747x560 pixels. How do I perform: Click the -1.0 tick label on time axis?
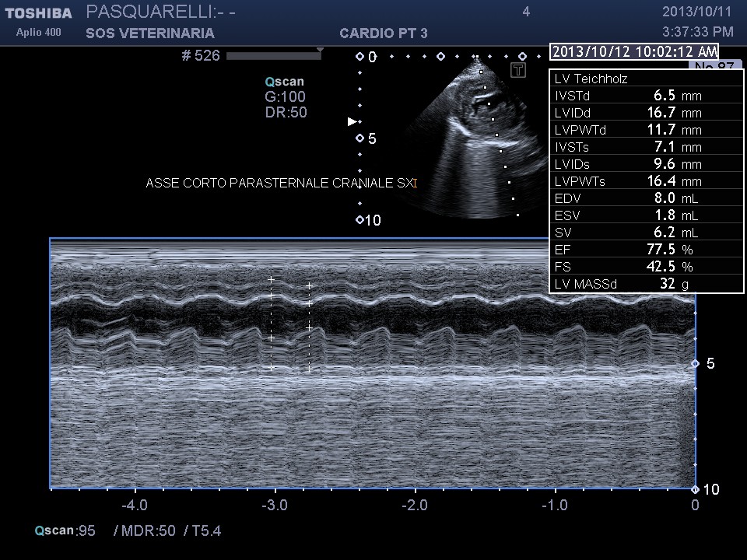tap(555, 505)
